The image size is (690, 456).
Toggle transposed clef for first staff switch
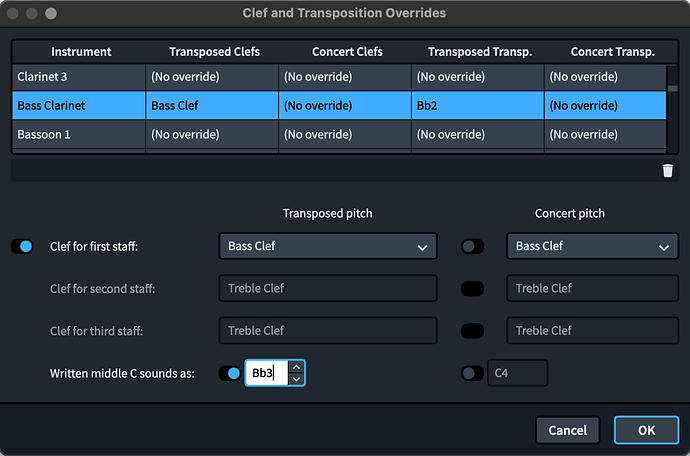point(22,246)
